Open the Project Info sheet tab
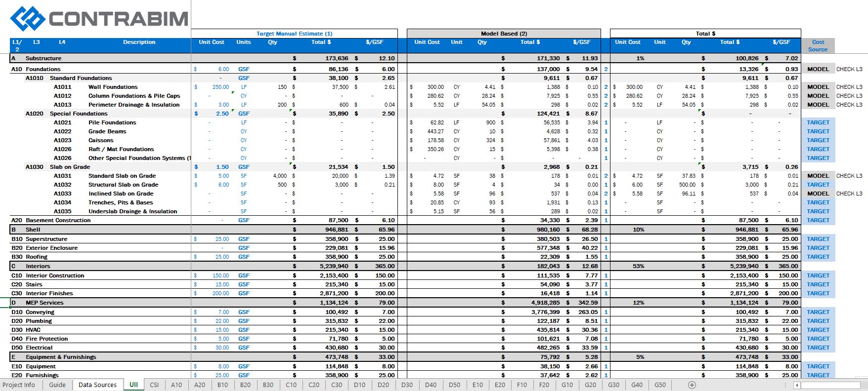868x391 pixels. point(19,385)
